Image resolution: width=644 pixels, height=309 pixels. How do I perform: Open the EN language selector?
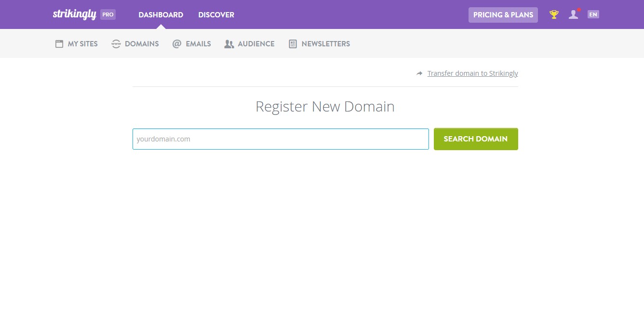[x=593, y=14]
